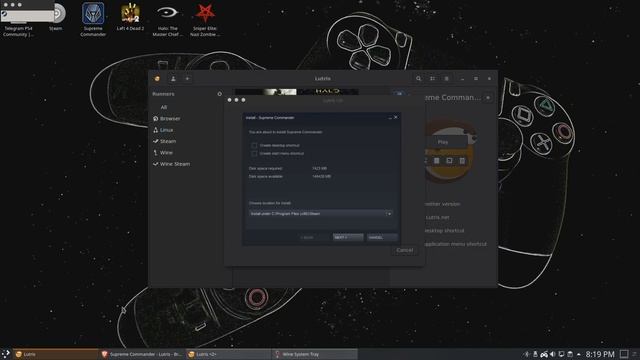Click the Runners settings gear icon

click(220, 94)
